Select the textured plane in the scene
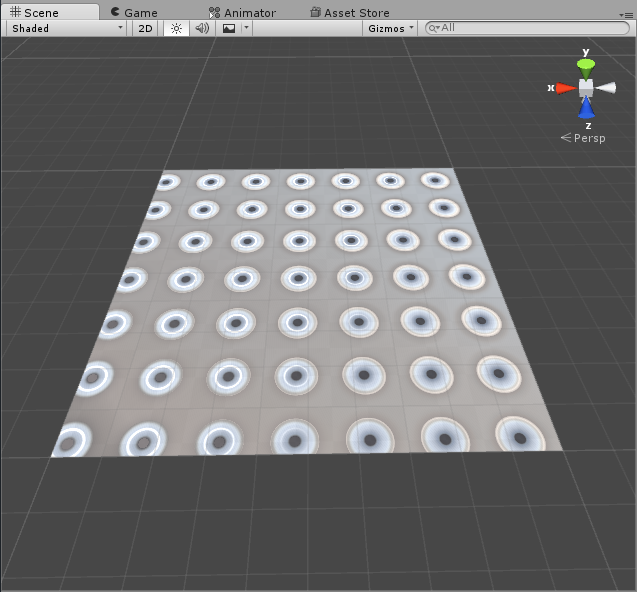 pyautogui.click(x=306, y=311)
